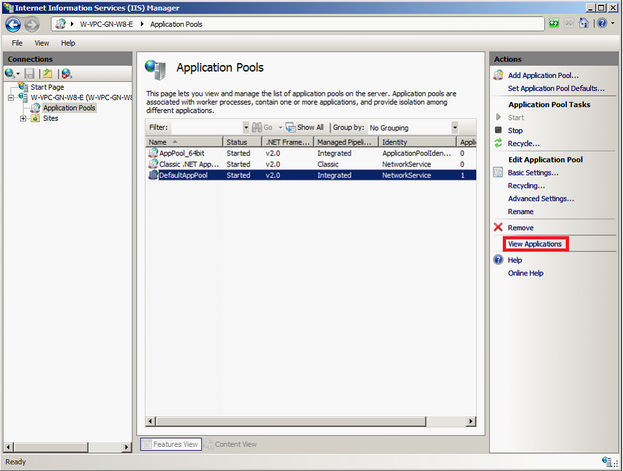The height and width of the screenshot is (471, 623).
Task: Sort by the Managed Pipeli... column header
Action: coord(346,142)
